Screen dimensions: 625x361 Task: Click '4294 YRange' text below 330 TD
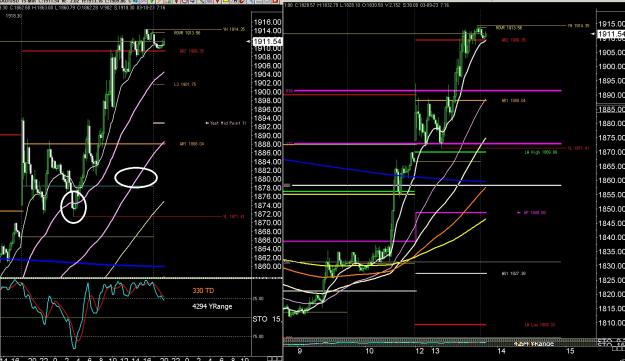click(212, 306)
